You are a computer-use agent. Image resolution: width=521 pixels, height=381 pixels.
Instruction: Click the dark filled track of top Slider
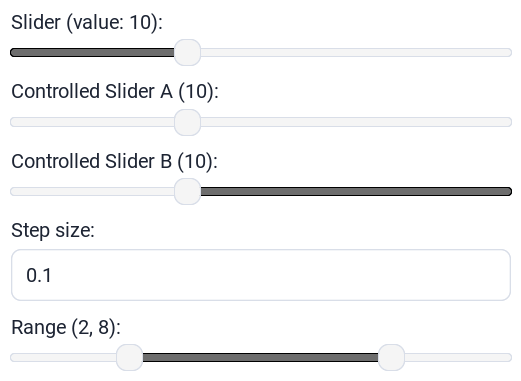(x=92, y=52)
